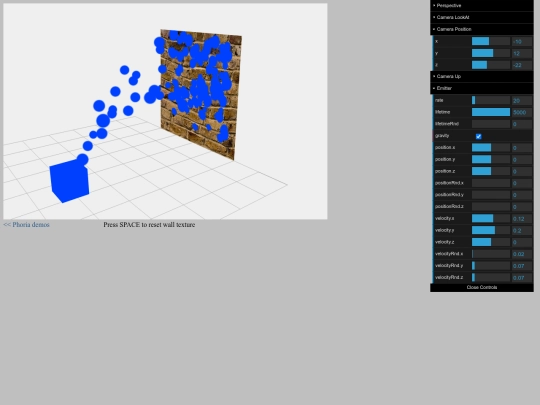
Task: Set the emitter rate slider
Action: pos(491,100)
